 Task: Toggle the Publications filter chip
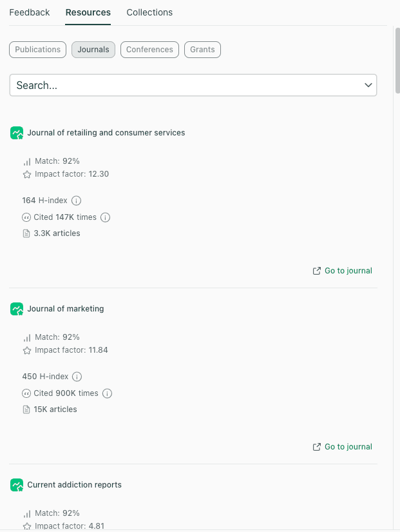[x=37, y=49]
